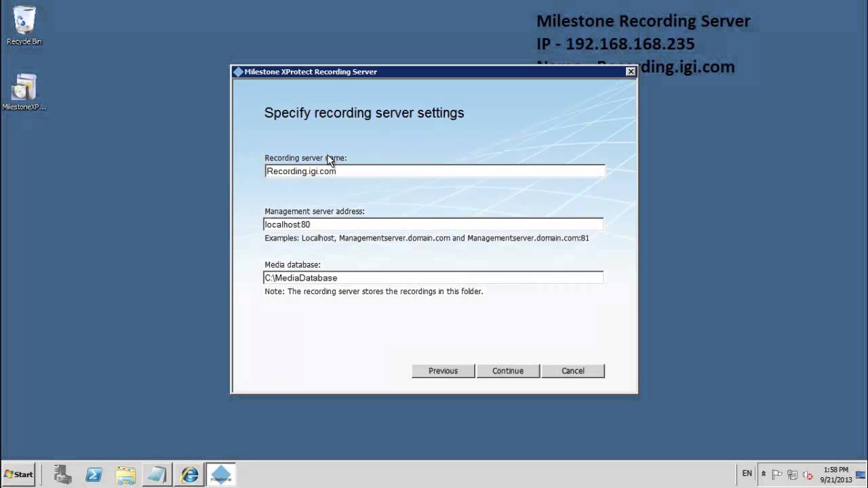Image resolution: width=868 pixels, height=488 pixels.
Task: Cancel the recording server setup
Action: click(x=573, y=371)
